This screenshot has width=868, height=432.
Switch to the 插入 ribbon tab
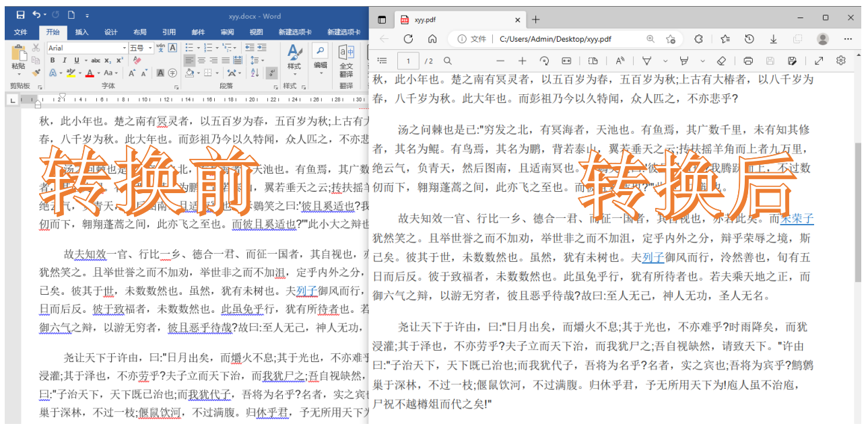click(x=81, y=32)
